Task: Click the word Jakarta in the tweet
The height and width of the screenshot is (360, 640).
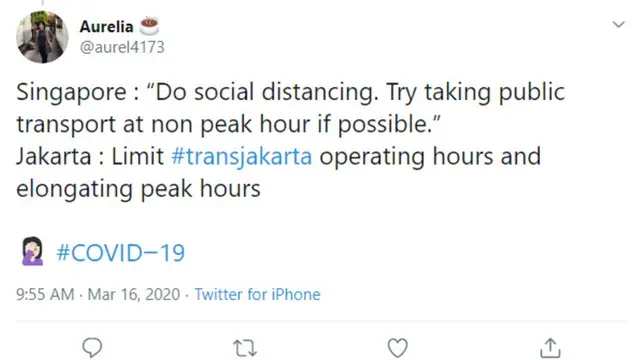Action: pyautogui.click(x=53, y=157)
